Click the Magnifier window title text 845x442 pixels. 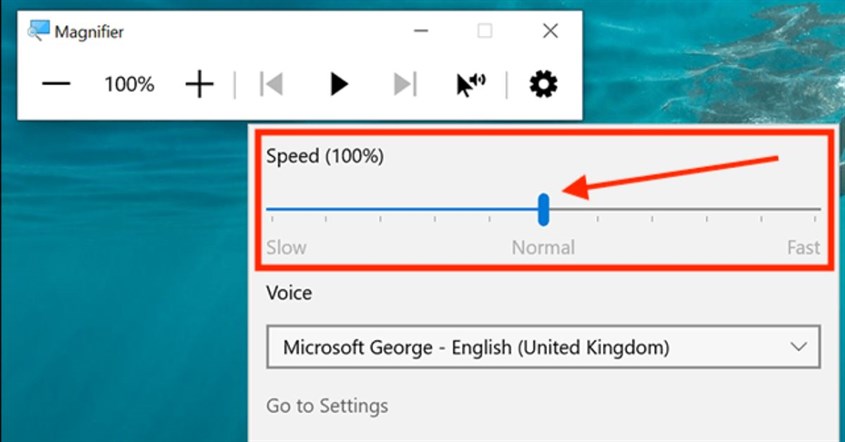tap(89, 32)
